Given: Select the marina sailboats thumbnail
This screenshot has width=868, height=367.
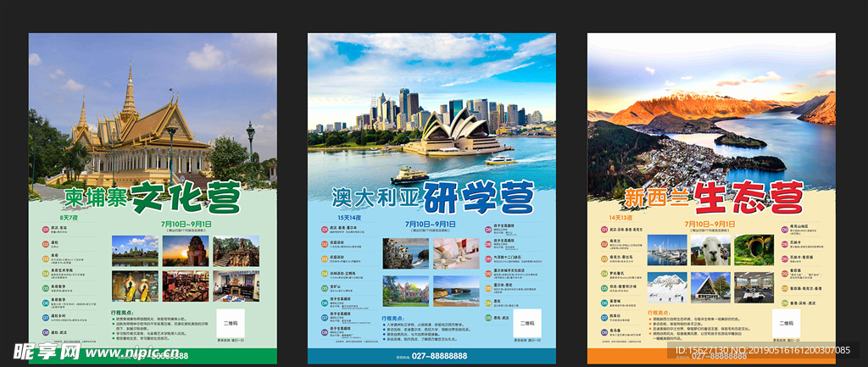Looking at the screenshot, I should [x=667, y=250].
